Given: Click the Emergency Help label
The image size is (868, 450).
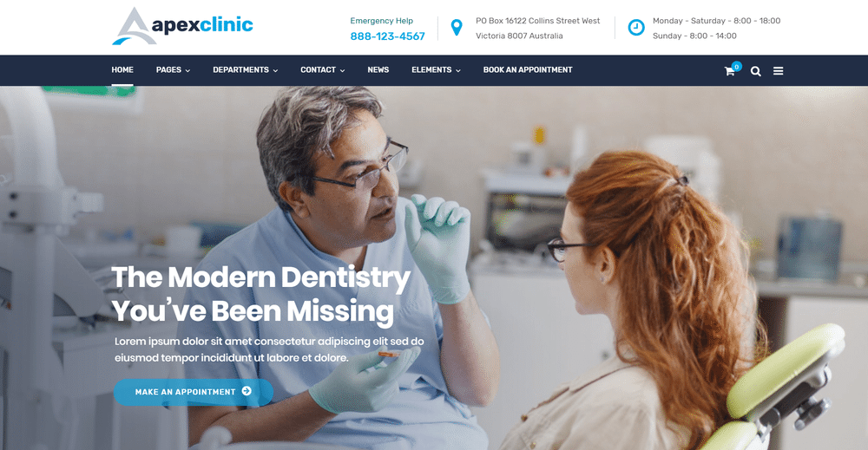Looking at the screenshot, I should tap(381, 21).
